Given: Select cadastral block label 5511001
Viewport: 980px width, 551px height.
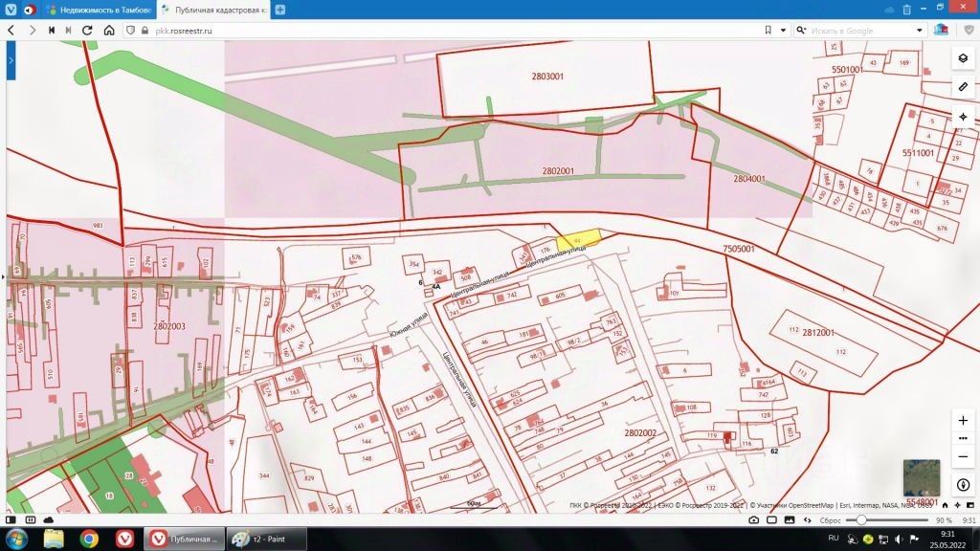Looking at the screenshot, I should pos(918,153).
